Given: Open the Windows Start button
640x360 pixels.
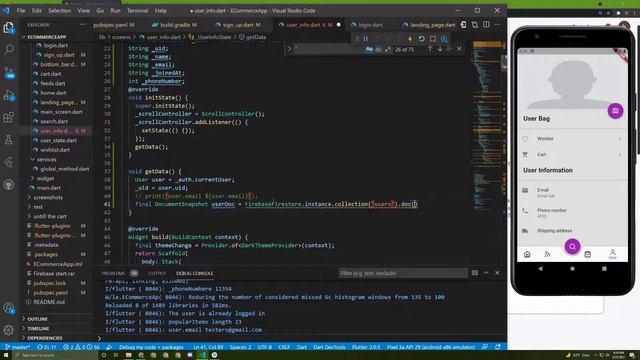Looking at the screenshot, I should tap(6, 356).
